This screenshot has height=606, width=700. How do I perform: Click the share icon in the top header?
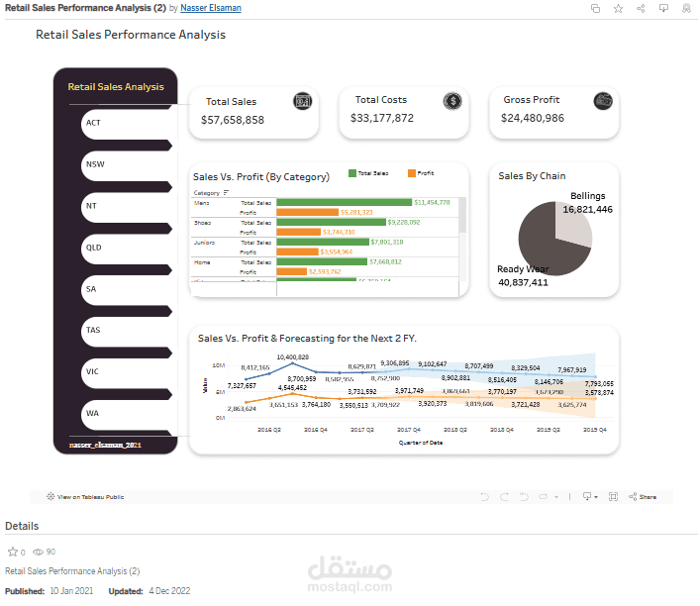(641, 9)
